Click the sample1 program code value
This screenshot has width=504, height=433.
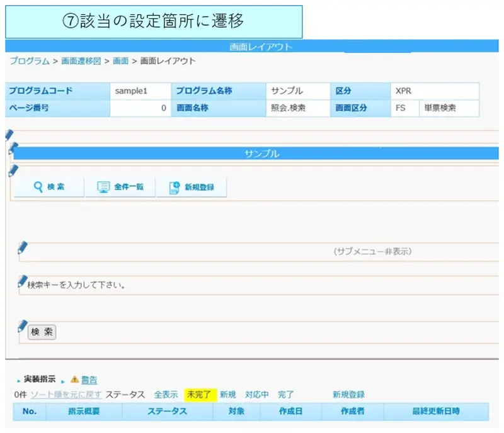[x=131, y=91]
